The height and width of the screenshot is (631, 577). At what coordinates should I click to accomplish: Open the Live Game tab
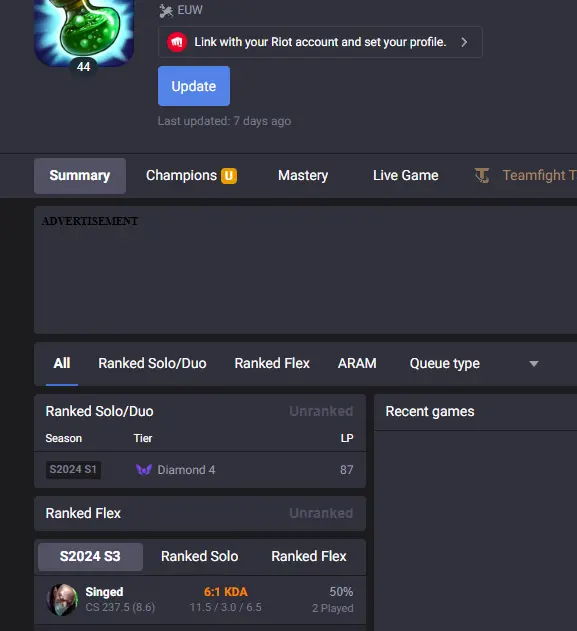click(405, 175)
